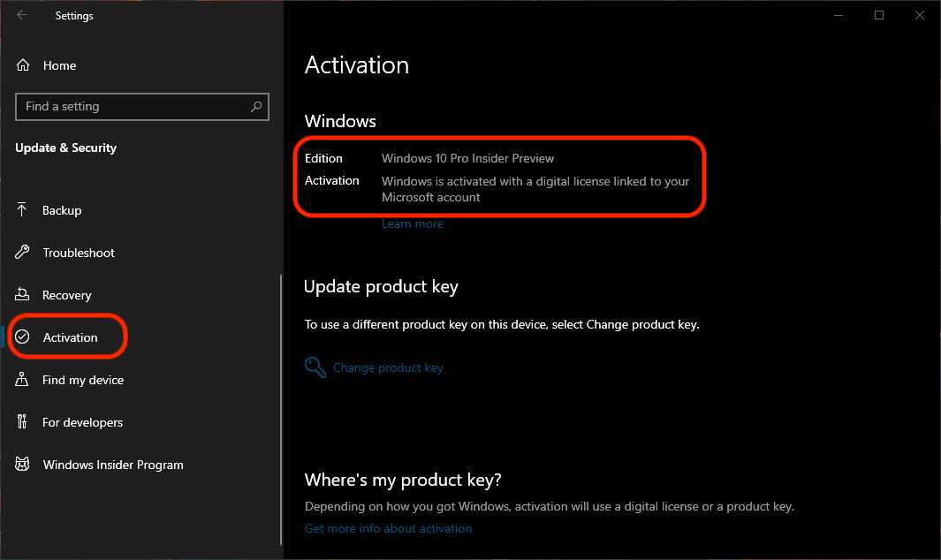
Task: Click the Backup arrow icon
Action: click(x=24, y=210)
